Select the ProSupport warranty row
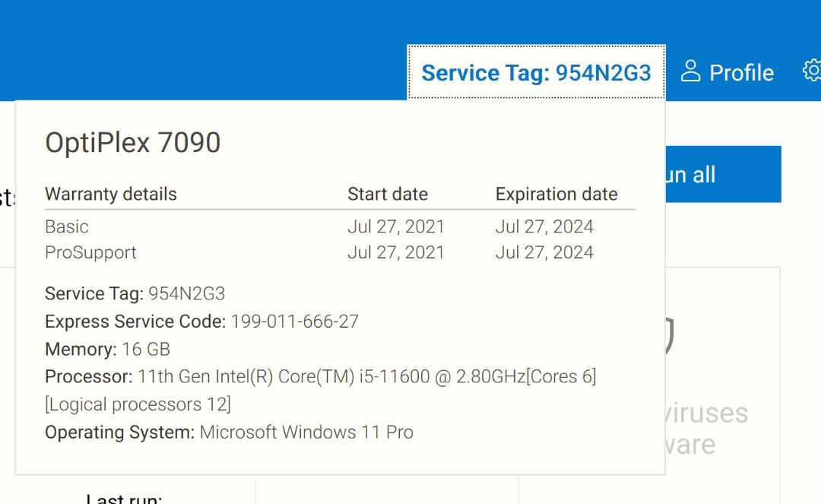 (x=91, y=252)
